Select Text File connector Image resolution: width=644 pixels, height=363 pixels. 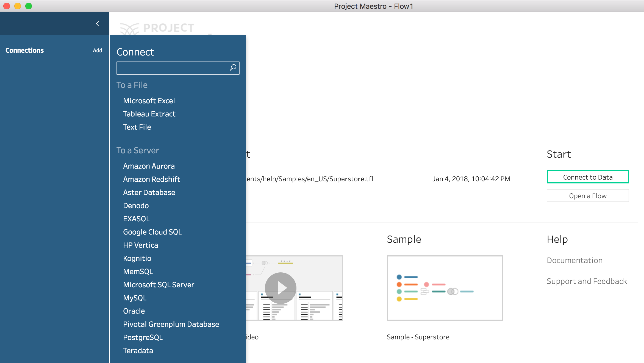(137, 127)
